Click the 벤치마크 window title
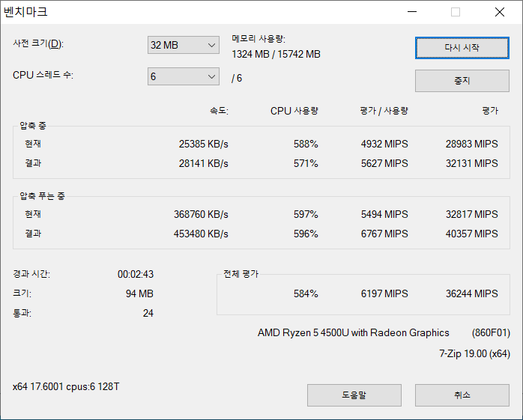 (x=25, y=12)
